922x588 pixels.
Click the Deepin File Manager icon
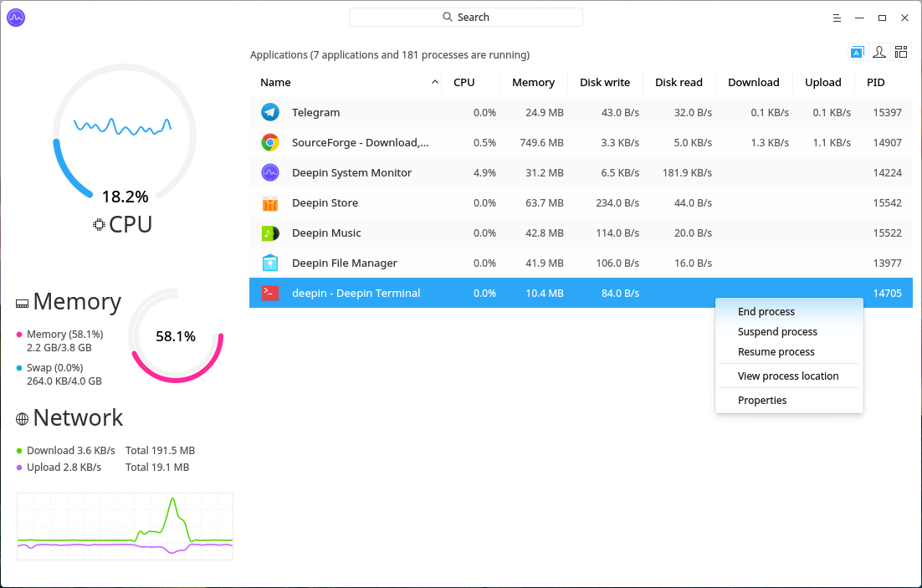[270, 263]
